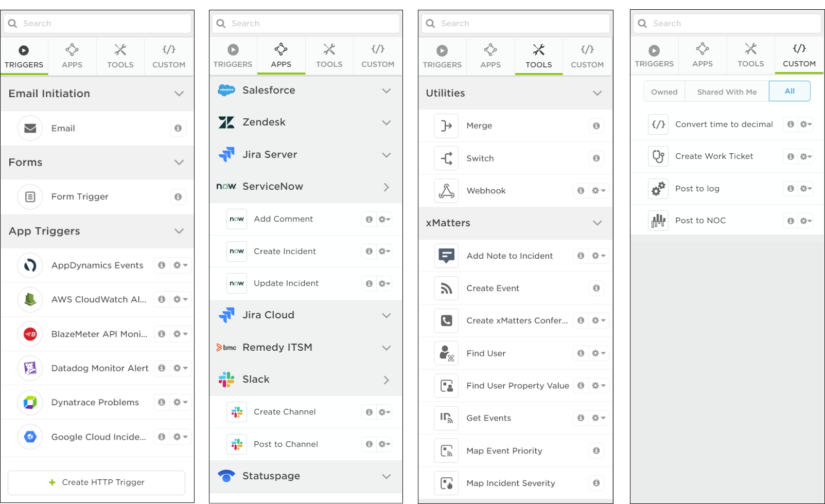This screenshot has width=825, height=504.
Task: Open info for the Email trigger
Action: [x=178, y=128]
